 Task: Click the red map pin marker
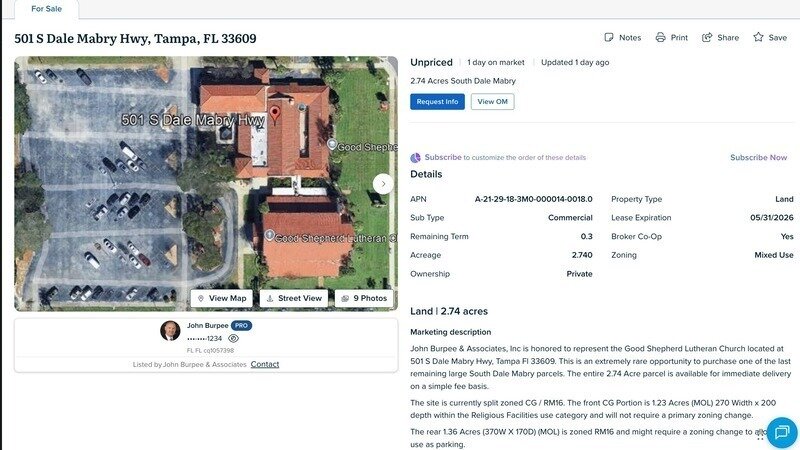pos(274,115)
